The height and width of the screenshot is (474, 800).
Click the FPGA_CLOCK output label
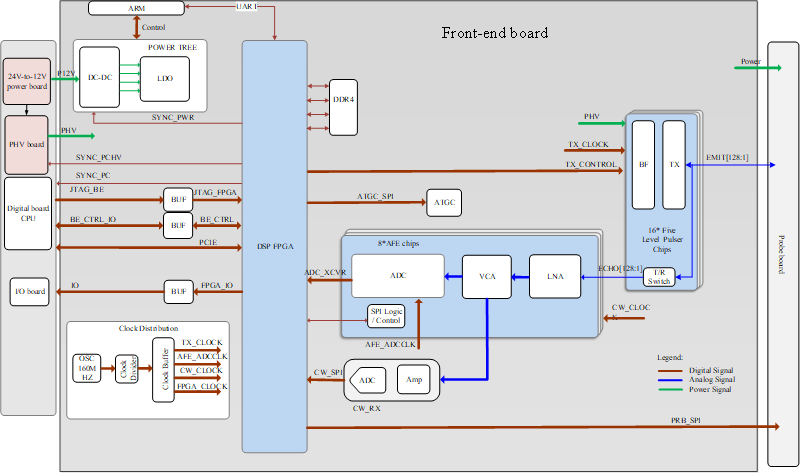click(x=202, y=386)
